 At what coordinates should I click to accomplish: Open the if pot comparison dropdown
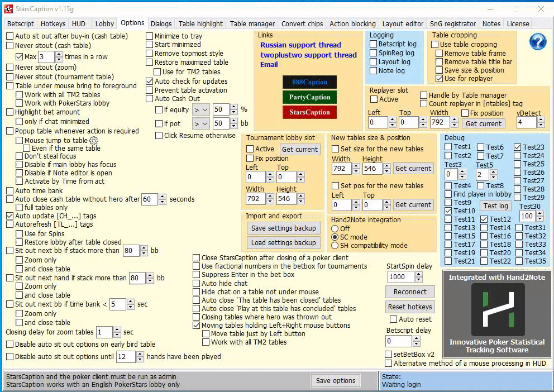pyautogui.click(x=201, y=123)
